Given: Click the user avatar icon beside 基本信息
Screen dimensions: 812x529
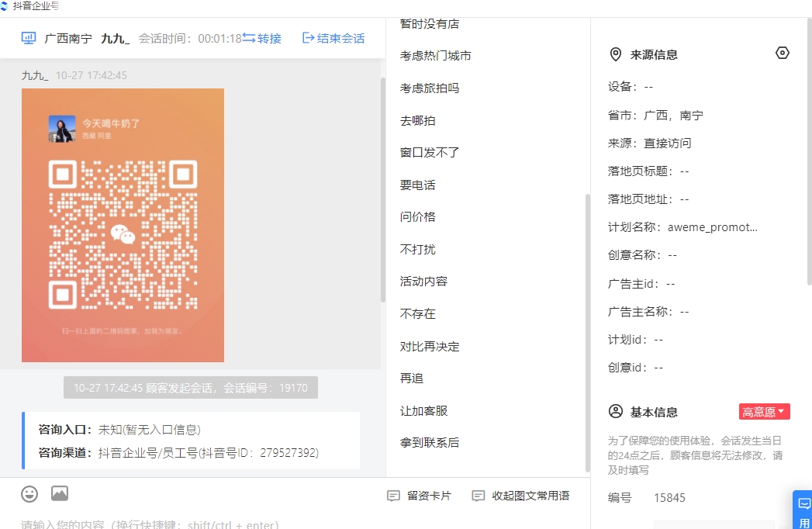Looking at the screenshot, I should (616, 411).
